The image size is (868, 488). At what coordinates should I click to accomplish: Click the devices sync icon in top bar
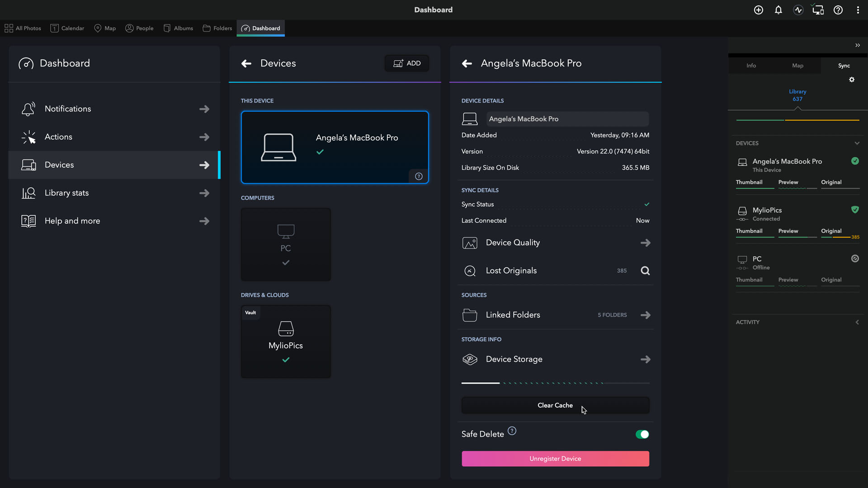pos(818,10)
